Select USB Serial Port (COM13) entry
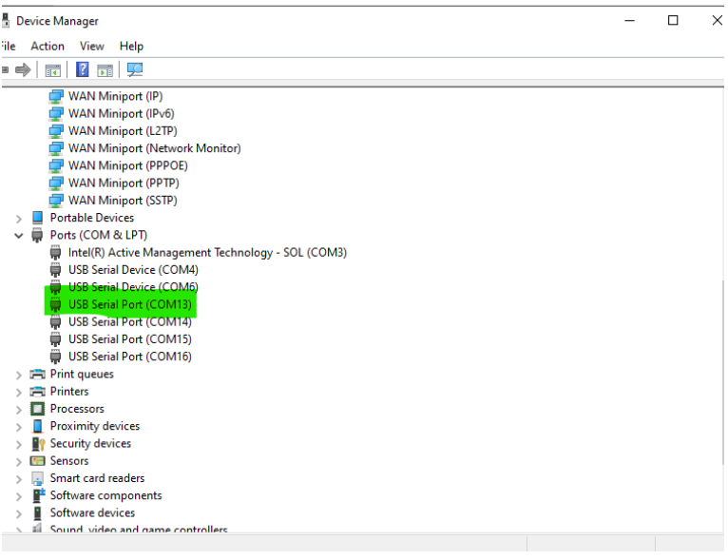This screenshot has height=560, width=728. 129,304
